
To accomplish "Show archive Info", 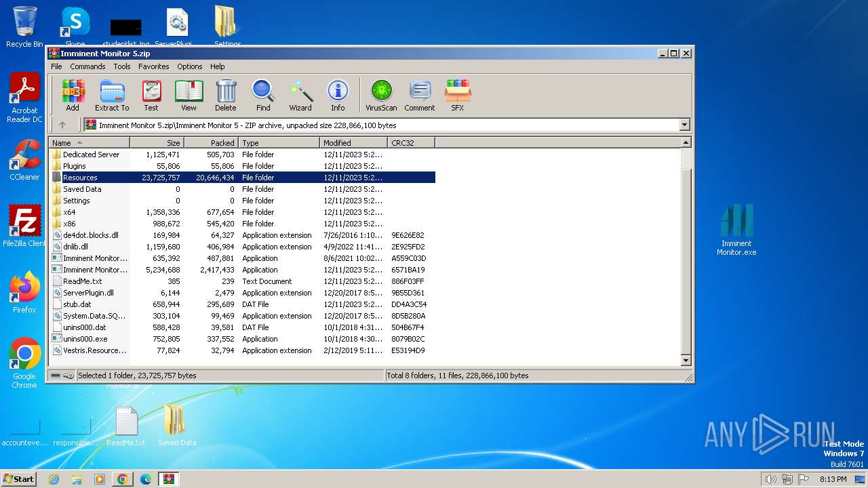I will 338,95.
